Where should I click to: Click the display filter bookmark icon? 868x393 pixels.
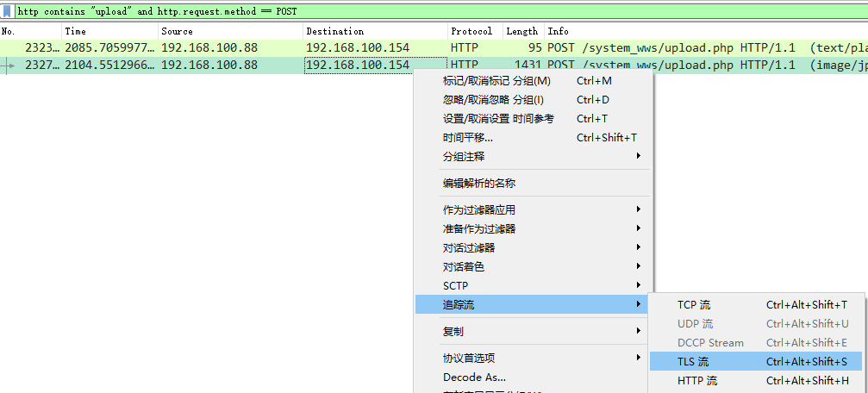(8, 12)
